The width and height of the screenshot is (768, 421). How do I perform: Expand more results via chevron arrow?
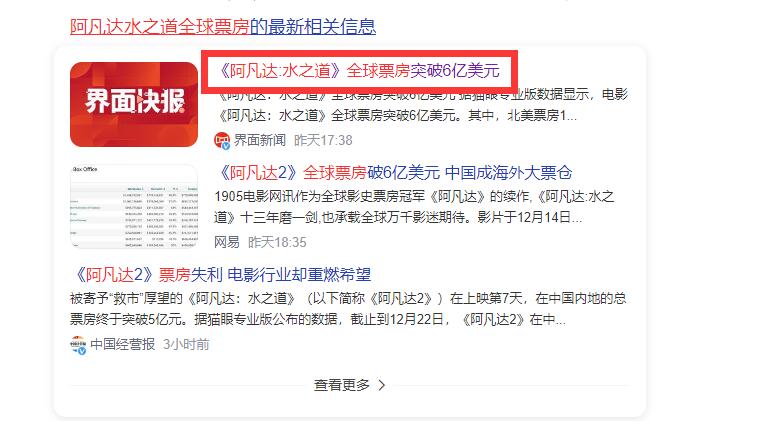coord(382,386)
